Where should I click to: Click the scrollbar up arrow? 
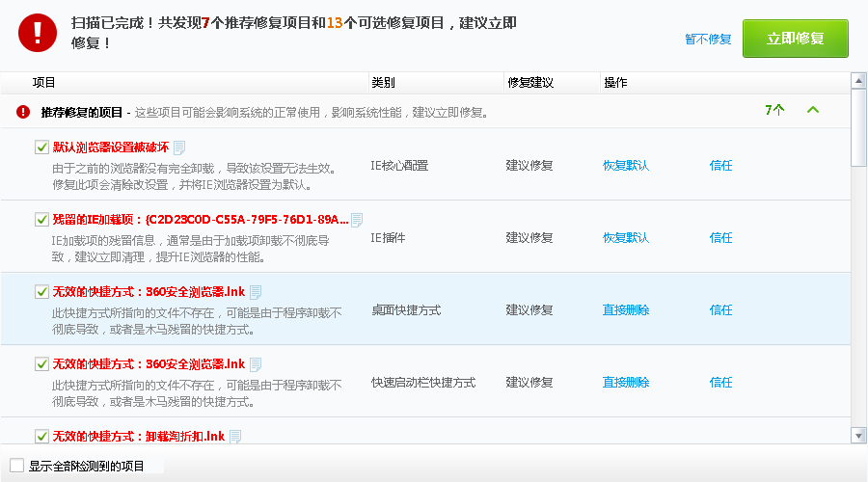pyautogui.click(x=858, y=81)
